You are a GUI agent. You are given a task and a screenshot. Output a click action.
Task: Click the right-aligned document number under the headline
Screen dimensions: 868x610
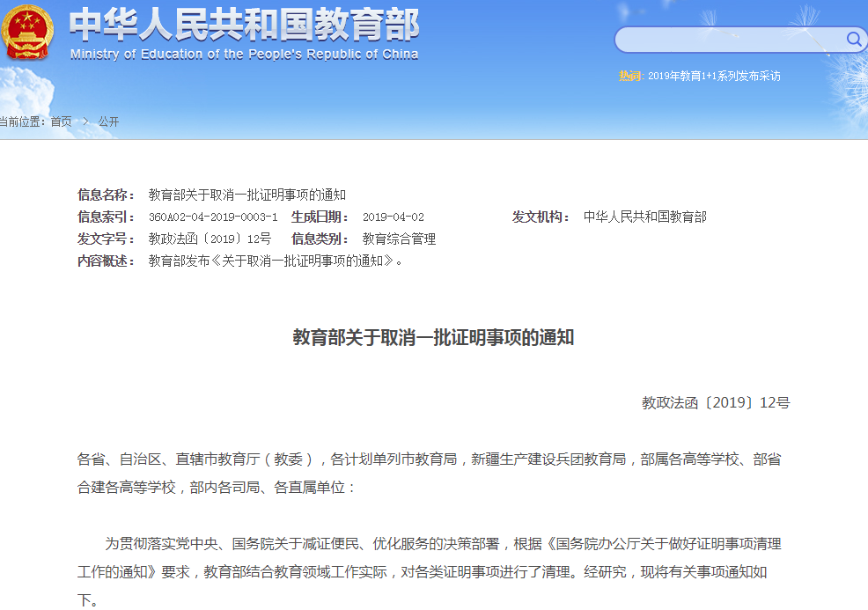click(716, 403)
